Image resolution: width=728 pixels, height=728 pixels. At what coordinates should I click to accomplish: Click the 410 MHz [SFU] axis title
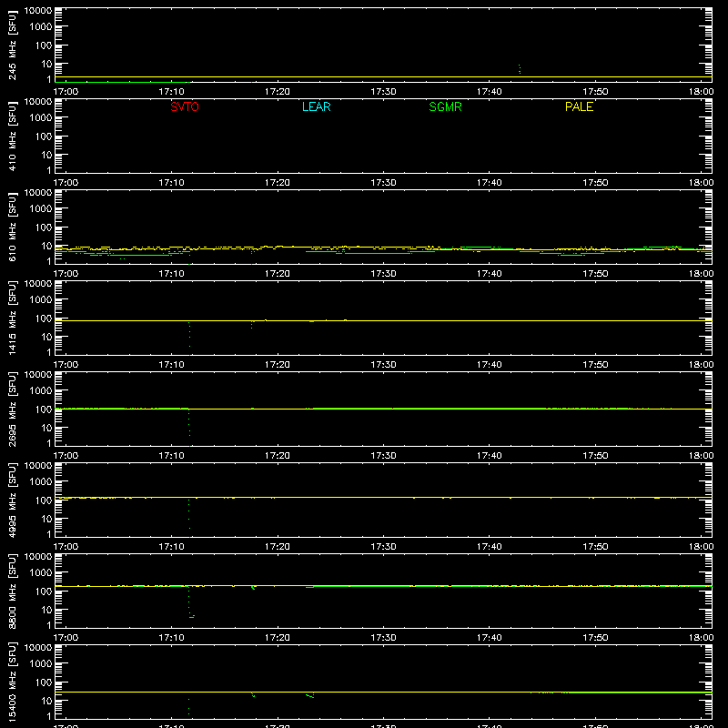(12, 136)
